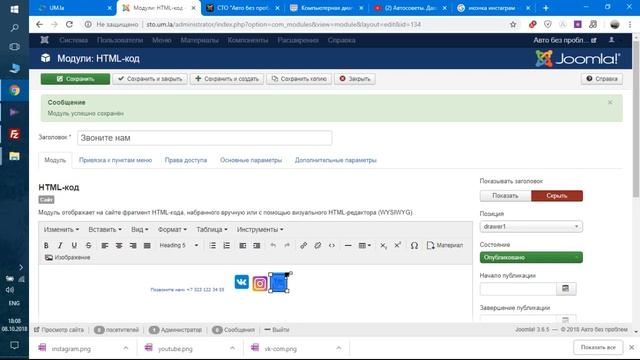Justify the text alignment
The height and width of the screenshot is (360, 640).
click(147, 245)
